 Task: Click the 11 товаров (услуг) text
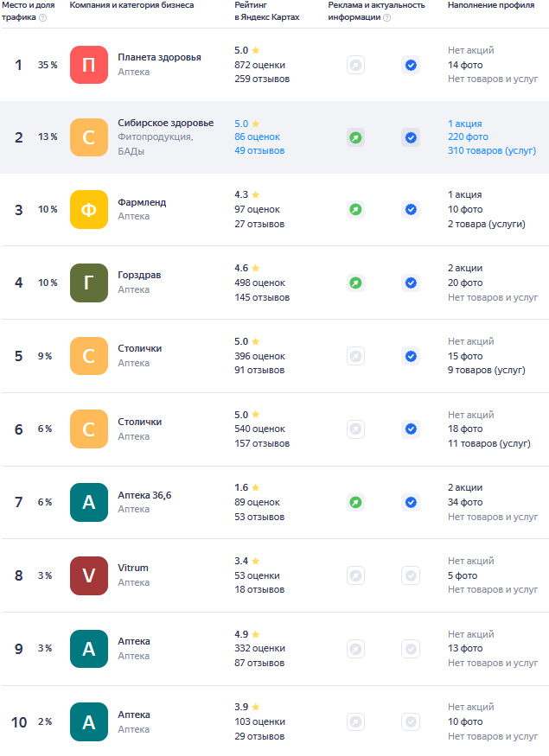488,443
